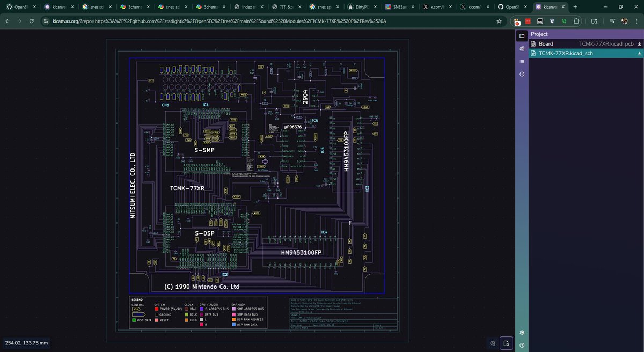Click the zoom to page button
Screen dimensions: 644x352
tap(505, 343)
